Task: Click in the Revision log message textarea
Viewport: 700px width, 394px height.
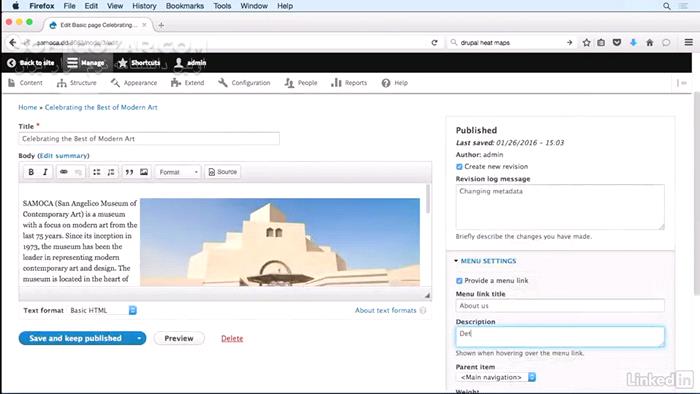Action: [x=560, y=207]
